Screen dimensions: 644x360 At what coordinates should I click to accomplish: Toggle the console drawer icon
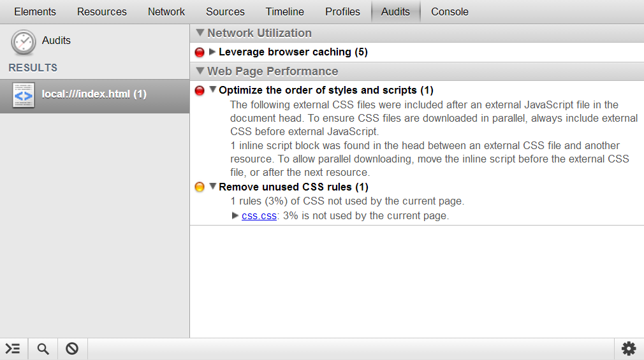click(x=13, y=349)
